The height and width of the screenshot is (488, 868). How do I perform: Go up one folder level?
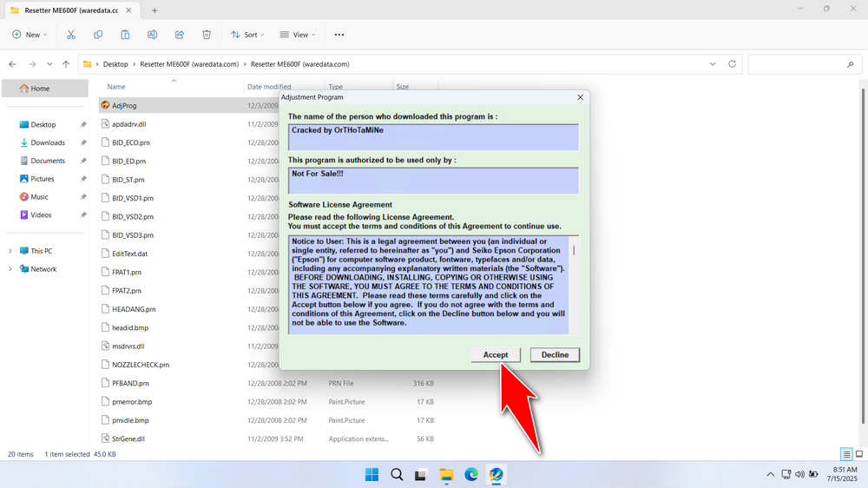pyautogui.click(x=66, y=64)
